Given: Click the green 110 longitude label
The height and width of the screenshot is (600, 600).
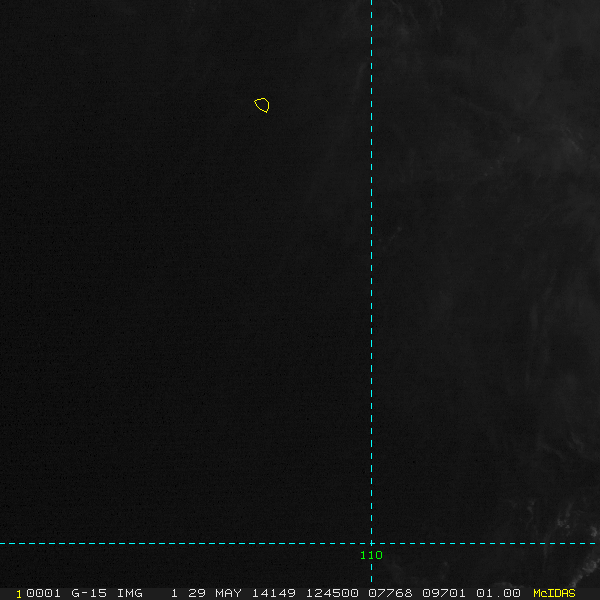Looking at the screenshot, I should 371,555.
